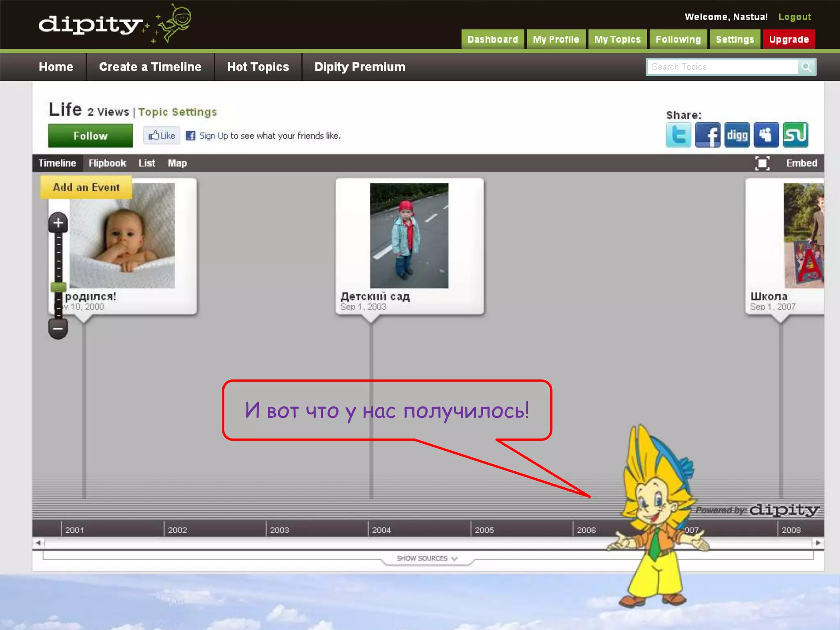
Task: Share via StumbleUpon icon
Action: 795,135
